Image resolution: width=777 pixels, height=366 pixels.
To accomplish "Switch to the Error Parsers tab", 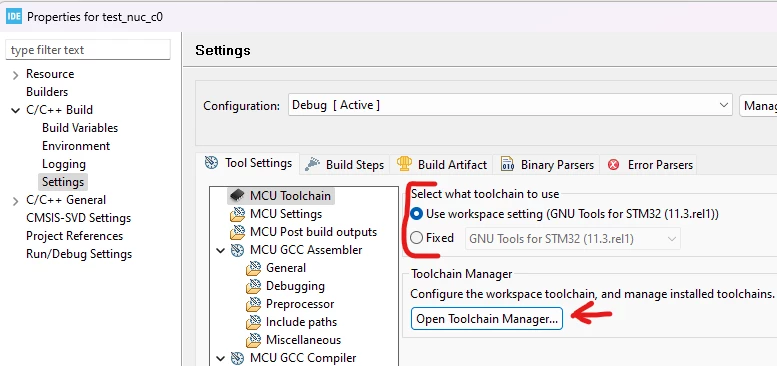I will pyautogui.click(x=650, y=165).
